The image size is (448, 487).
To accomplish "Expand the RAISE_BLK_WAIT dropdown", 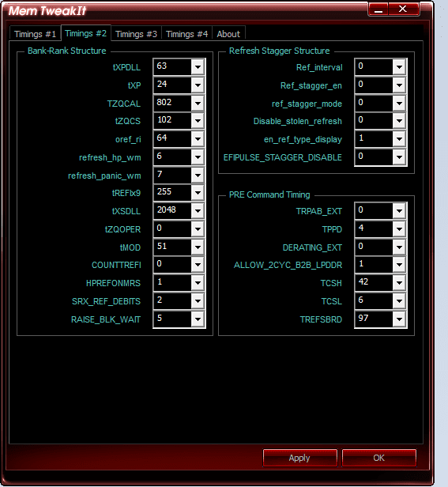I will coord(198,319).
